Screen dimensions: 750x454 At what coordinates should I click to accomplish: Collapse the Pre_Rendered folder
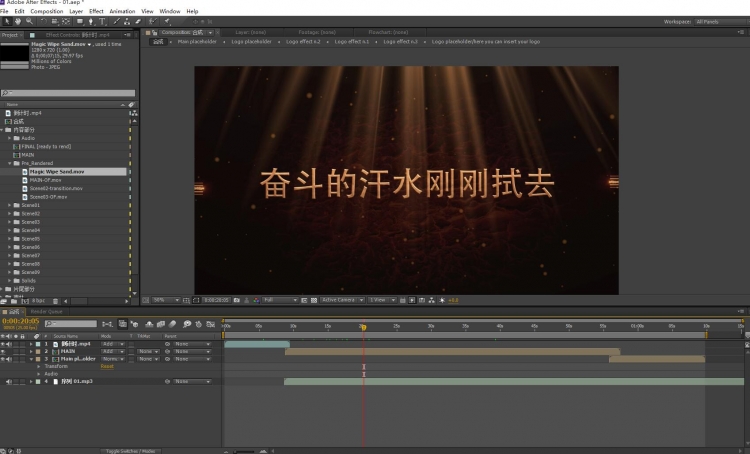pyautogui.click(x=10, y=163)
